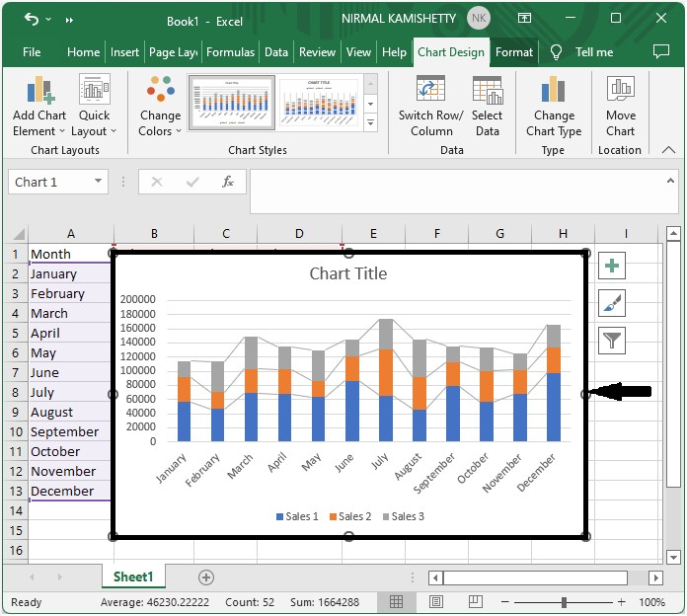The height and width of the screenshot is (616, 687).
Task: Click the Move Chart icon
Action: tap(621, 89)
